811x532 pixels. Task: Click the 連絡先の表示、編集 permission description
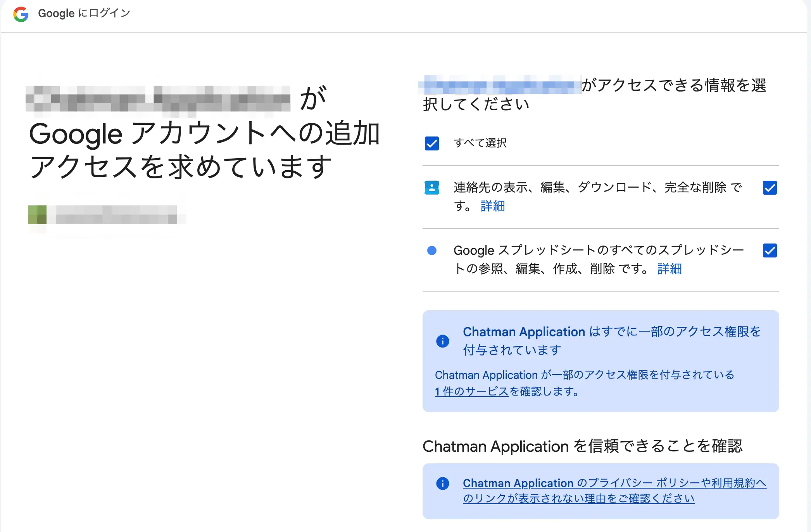(x=597, y=188)
